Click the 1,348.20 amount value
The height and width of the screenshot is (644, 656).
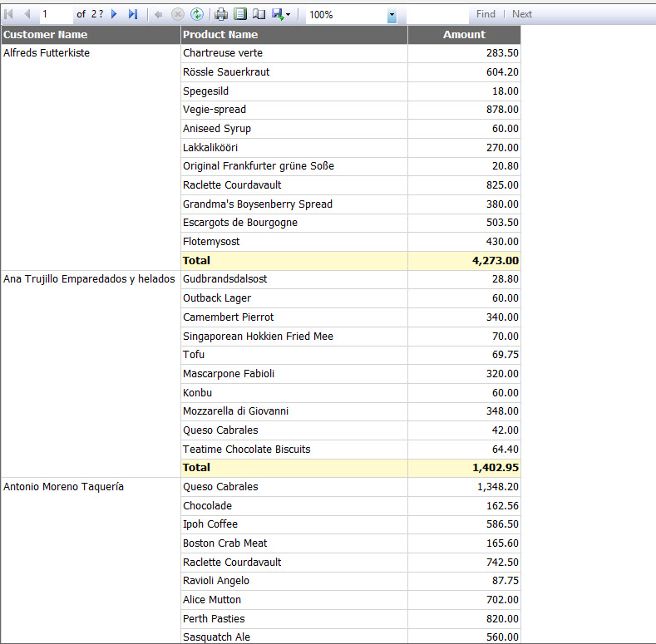[x=465, y=487]
